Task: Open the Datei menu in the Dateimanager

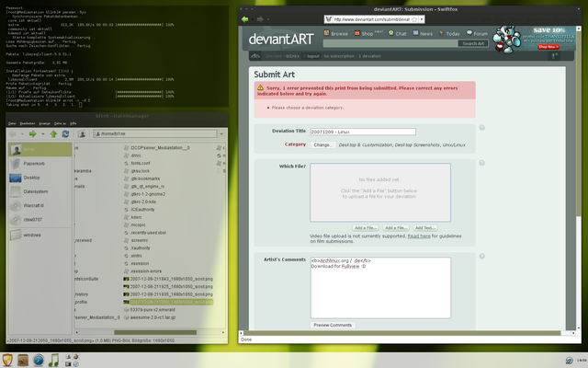Action: click(12, 123)
